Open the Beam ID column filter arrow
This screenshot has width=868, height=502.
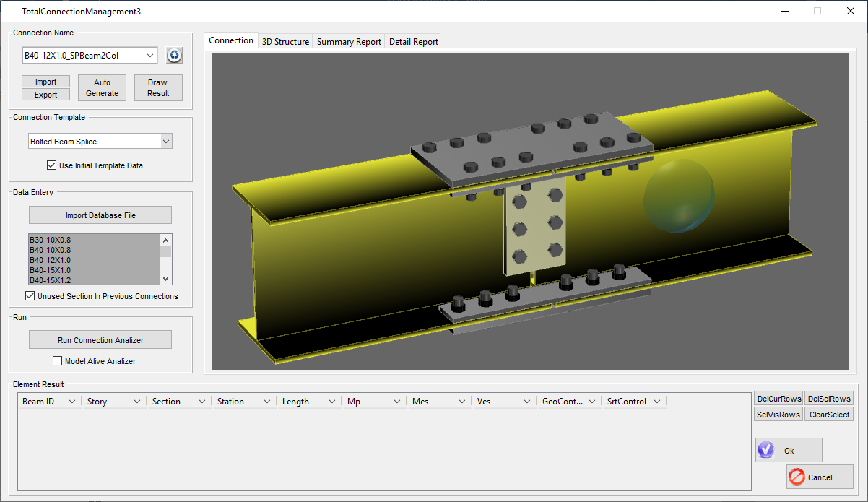71,402
